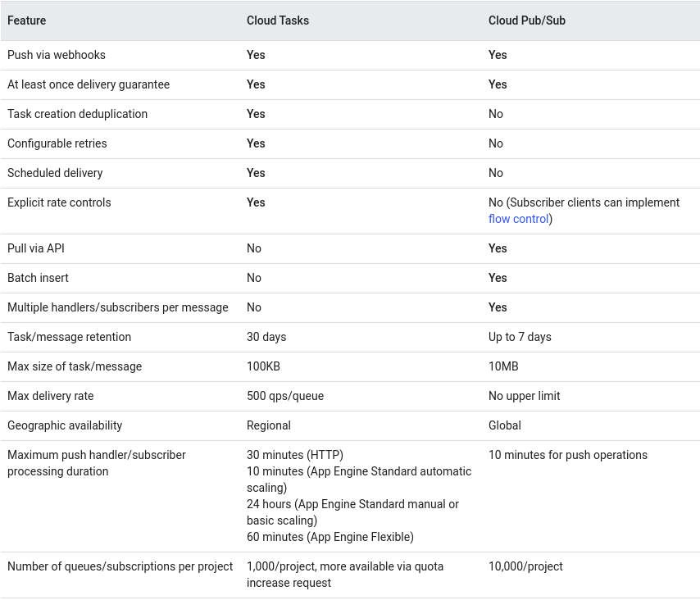Select the Pull via API row label

point(36,248)
